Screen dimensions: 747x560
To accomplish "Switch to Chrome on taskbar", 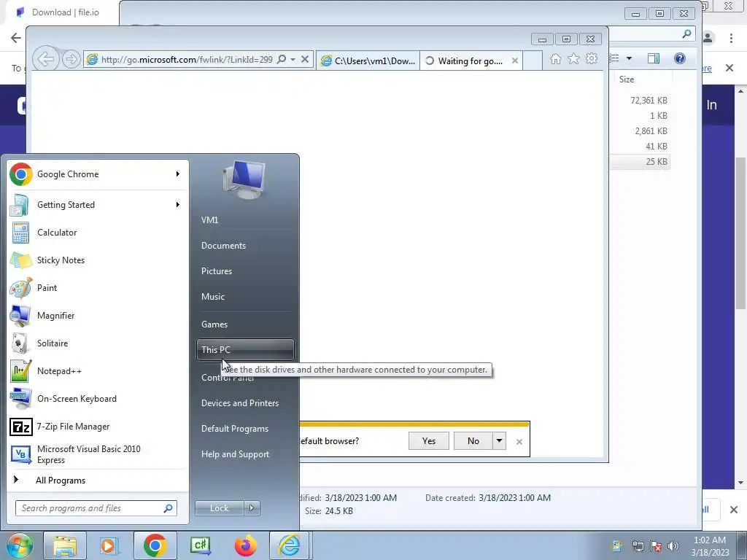I will [155, 545].
